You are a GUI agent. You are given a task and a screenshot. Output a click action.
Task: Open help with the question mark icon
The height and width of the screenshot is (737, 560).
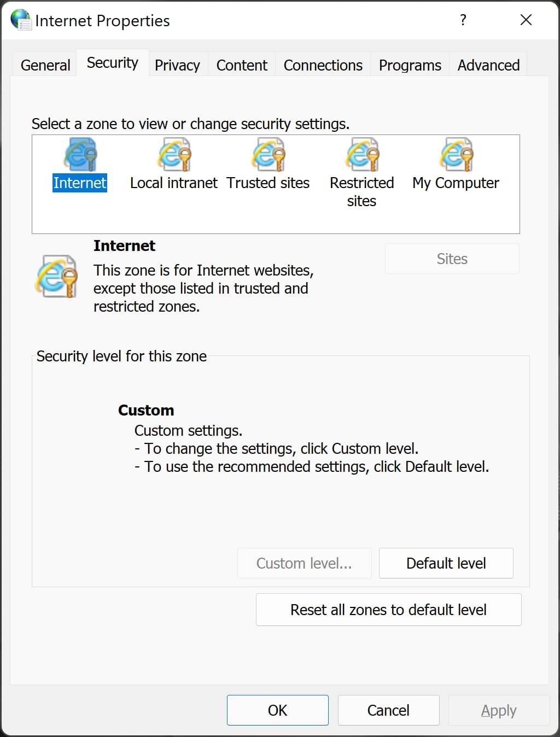tap(463, 20)
